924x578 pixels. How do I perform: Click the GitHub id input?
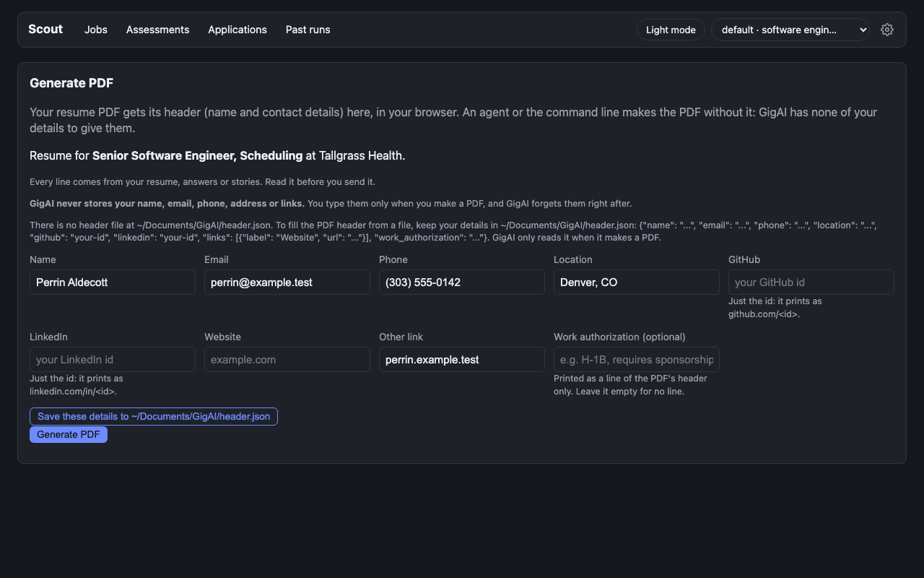pyautogui.click(x=811, y=282)
